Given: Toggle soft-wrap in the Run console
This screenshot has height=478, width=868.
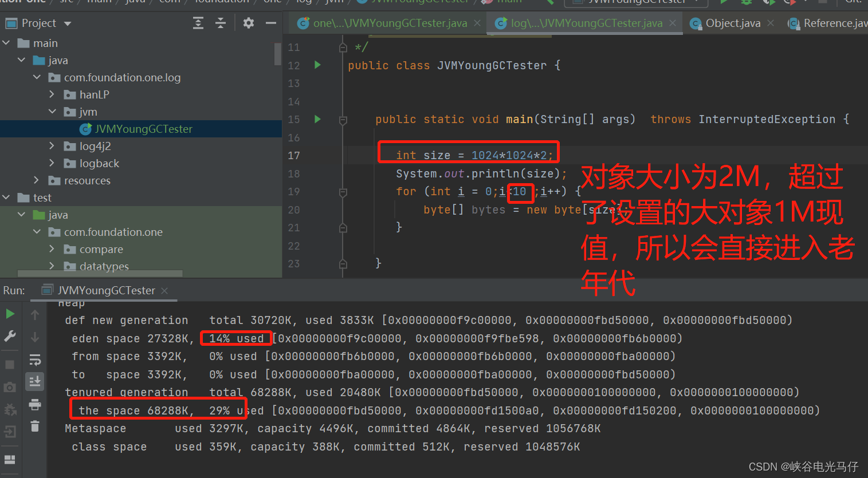Looking at the screenshot, I should coord(34,360).
